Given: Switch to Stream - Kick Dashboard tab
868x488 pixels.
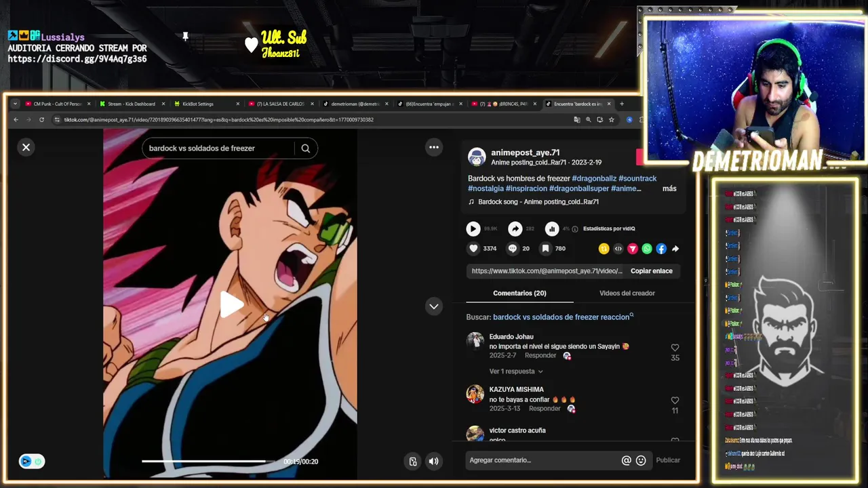Looking at the screenshot, I should (x=132, y=104).
